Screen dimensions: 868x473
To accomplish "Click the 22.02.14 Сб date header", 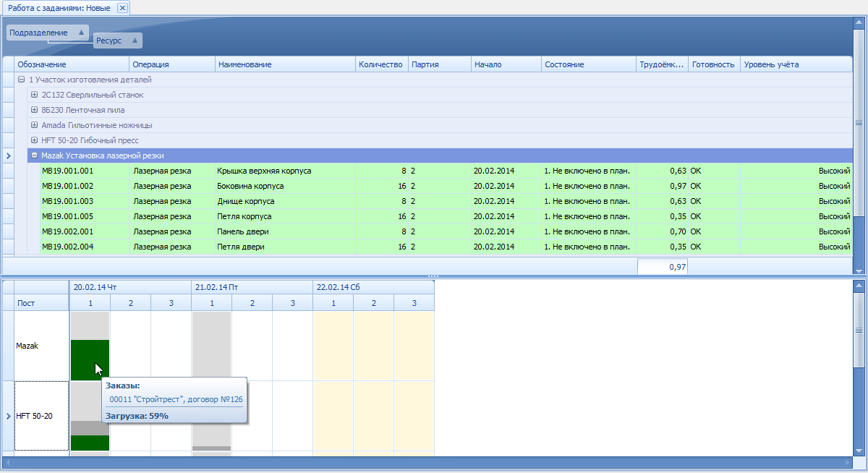I will (x=373, y=287).
